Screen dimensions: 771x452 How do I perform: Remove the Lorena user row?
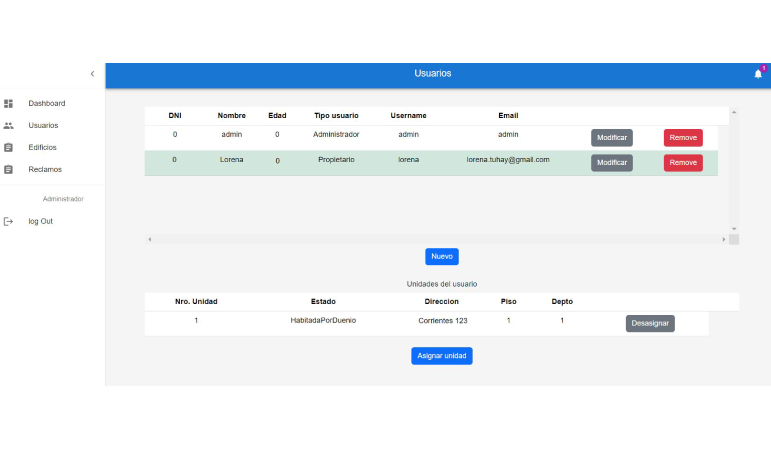683,163
